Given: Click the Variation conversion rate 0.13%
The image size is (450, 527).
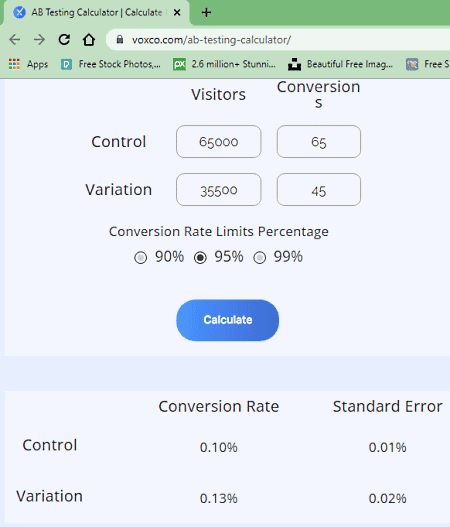Looking at the screenshot, I should pos(218,498).
